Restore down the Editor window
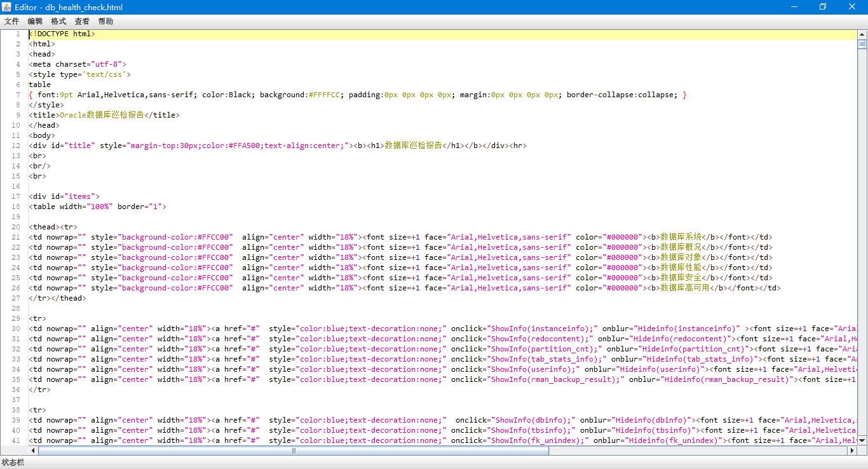868x469 pixels. (823, 7)
